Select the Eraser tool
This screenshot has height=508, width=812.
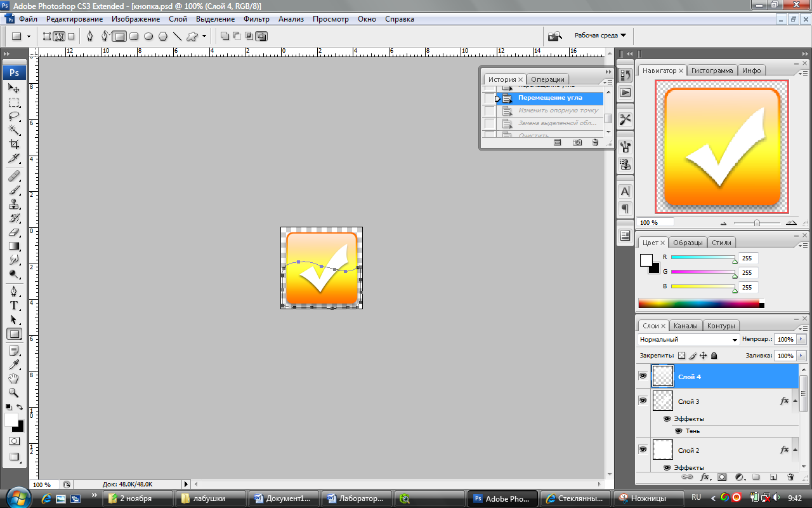14,232
